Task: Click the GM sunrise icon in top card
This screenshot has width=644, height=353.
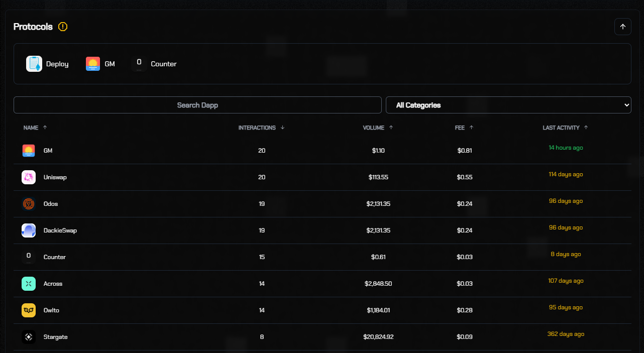Action: 93,64
